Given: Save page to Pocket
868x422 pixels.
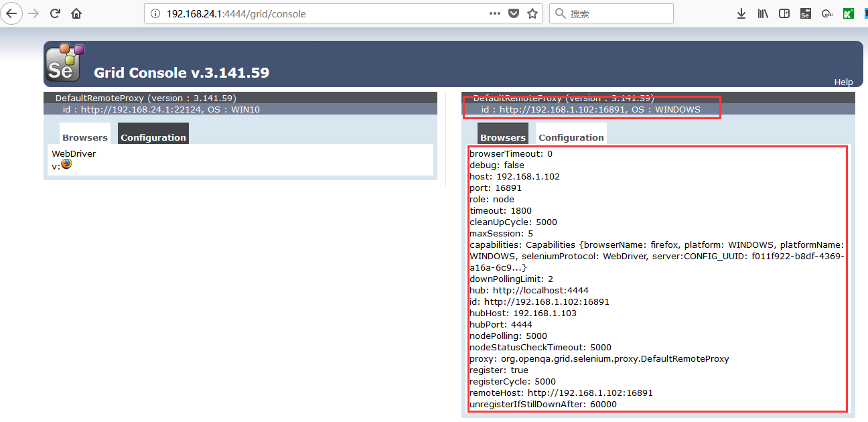Looking at the screenshot, I should click(514, 13).
